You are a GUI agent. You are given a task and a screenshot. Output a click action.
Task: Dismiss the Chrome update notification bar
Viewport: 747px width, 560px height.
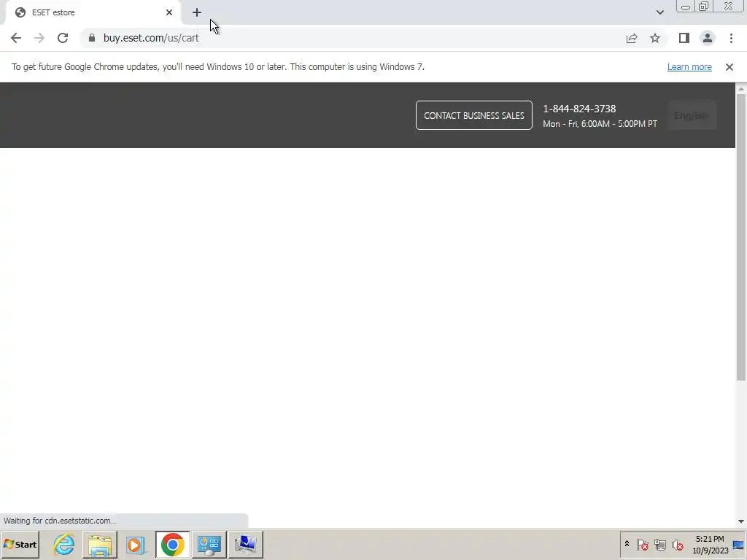pos(729,66)
